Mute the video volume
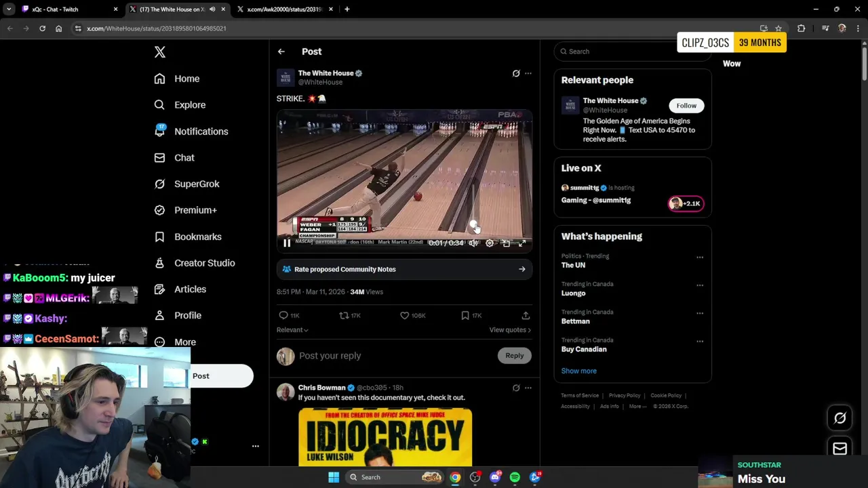Viewport: 868px width, 488px height. click(473, 243)
